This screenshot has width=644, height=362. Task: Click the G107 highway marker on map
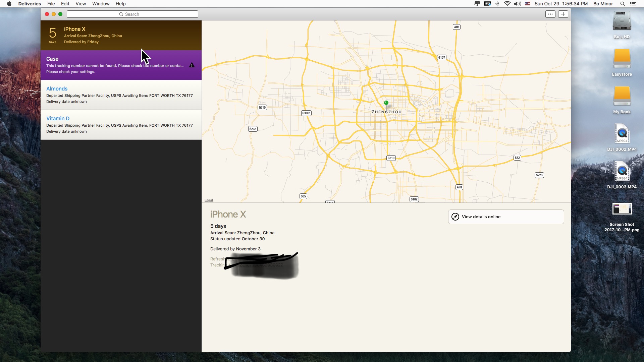pyautogui.click(x=442, y=57)
